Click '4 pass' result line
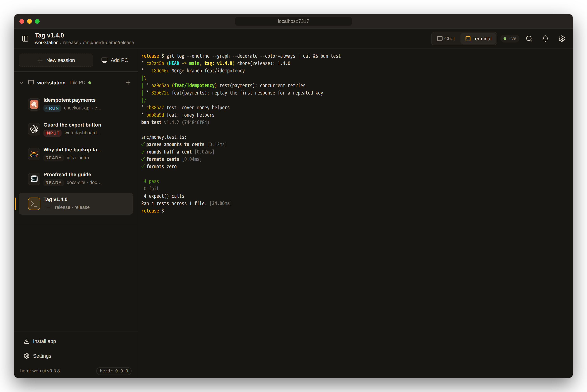Viewport: 587px width, 392px height. click(151, 181)
